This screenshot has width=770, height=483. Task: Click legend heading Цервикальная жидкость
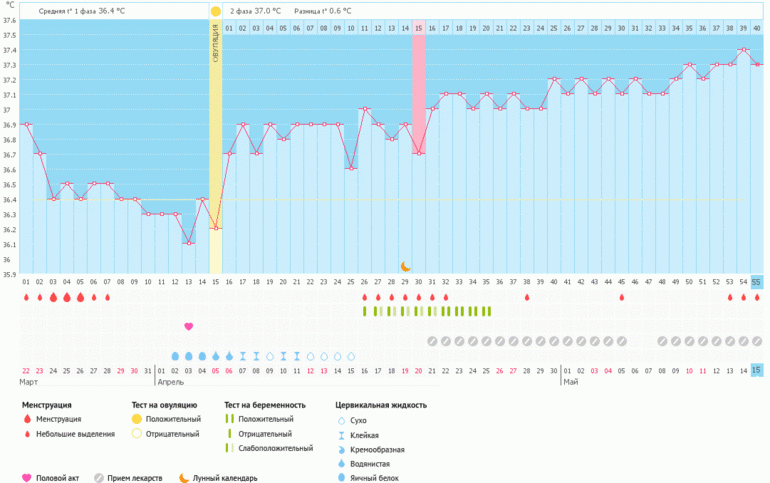[x=381, y=405]
